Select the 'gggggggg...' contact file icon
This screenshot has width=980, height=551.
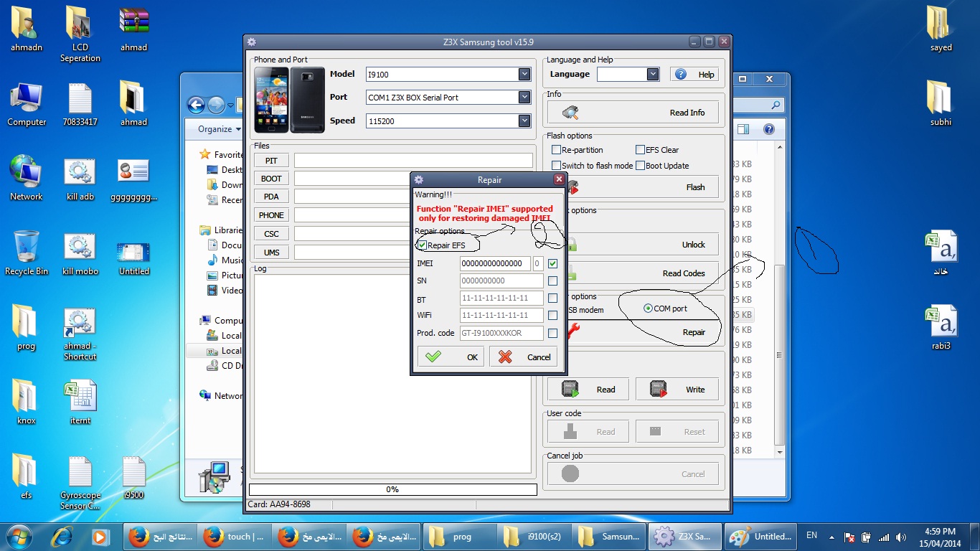(134, 179)
